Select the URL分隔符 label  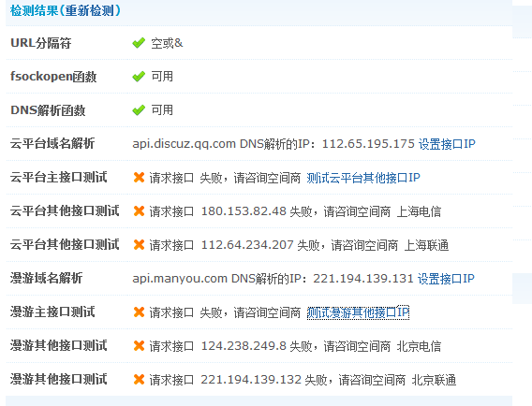coord(40,43)
